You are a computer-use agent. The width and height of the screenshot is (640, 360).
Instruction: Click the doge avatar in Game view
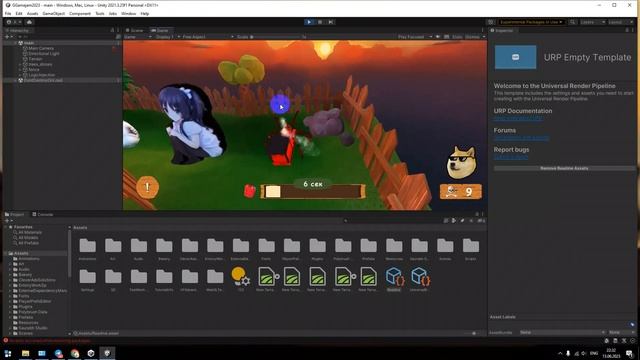click(x=462, y=162)
